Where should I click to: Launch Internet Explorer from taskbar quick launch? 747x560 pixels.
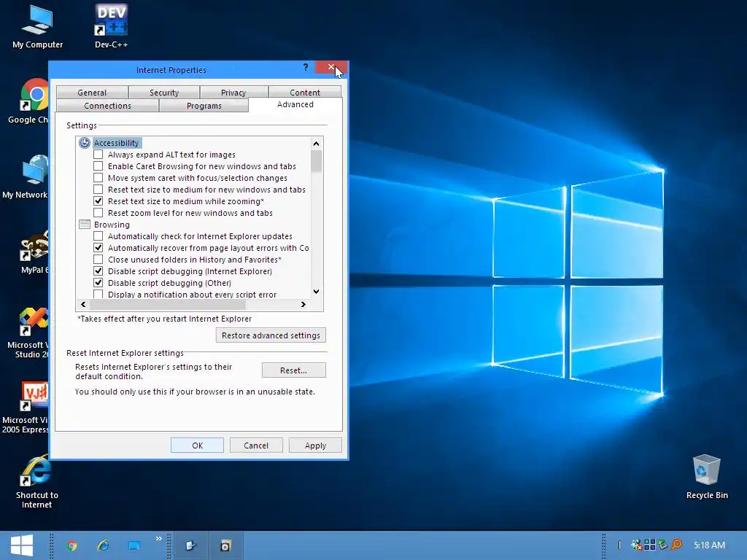pyautogui.click(x=104, y=545)
